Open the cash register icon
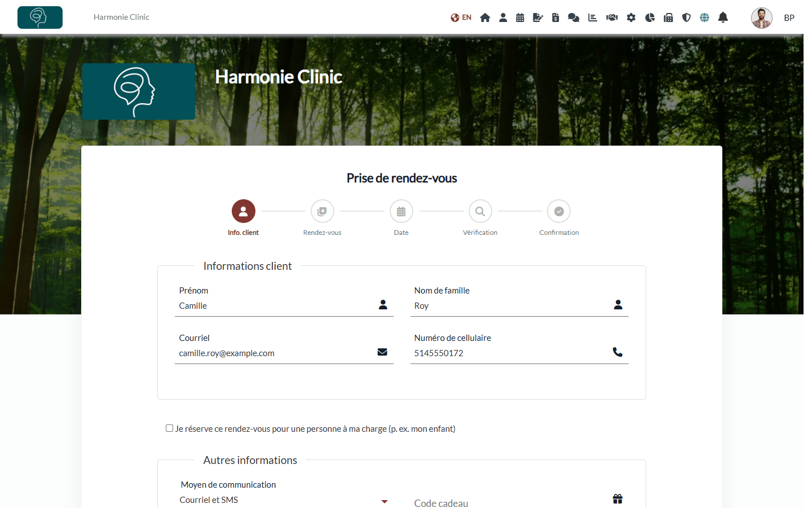The image size is (812, 508). [668, 17]
